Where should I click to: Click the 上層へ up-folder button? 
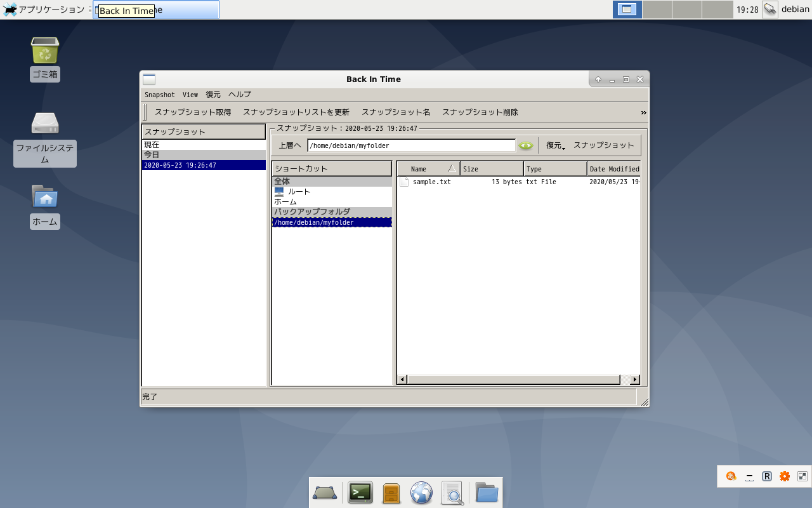coord(290,145)
